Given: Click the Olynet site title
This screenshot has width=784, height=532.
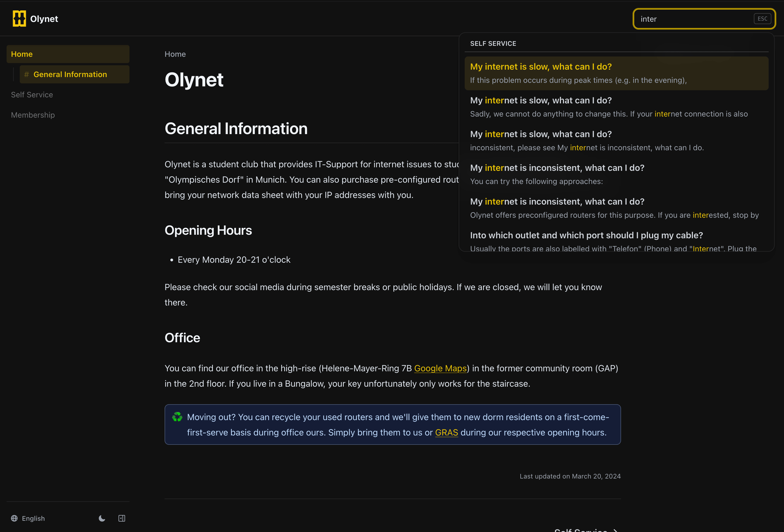Looking at the screenshot, I should [44, 19].
